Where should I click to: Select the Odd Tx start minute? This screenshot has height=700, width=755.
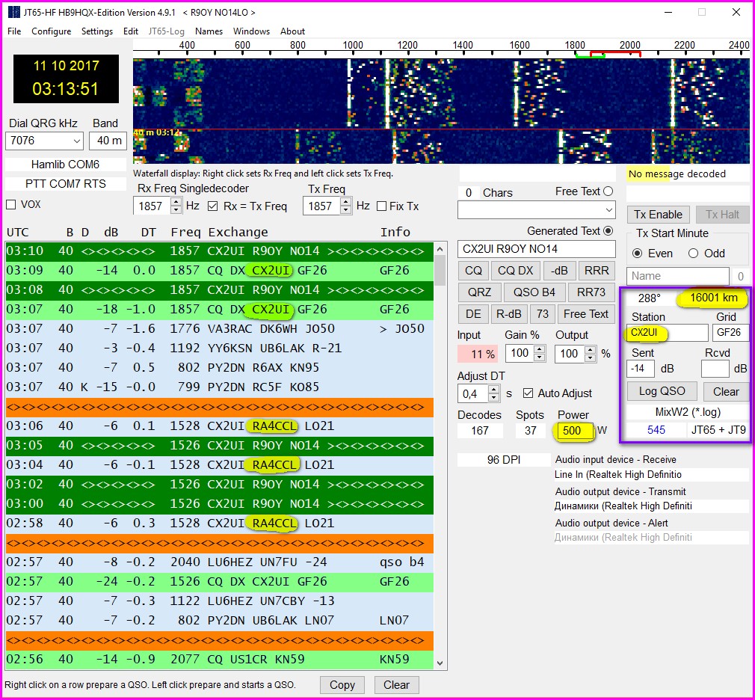pyautogui.click(x=692, y=254)
